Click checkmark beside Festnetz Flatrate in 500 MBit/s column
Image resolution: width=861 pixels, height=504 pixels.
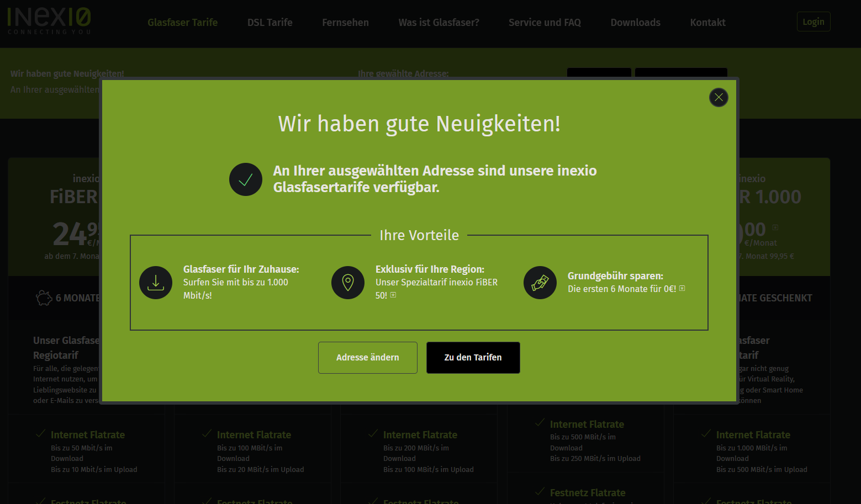[540, 491]
